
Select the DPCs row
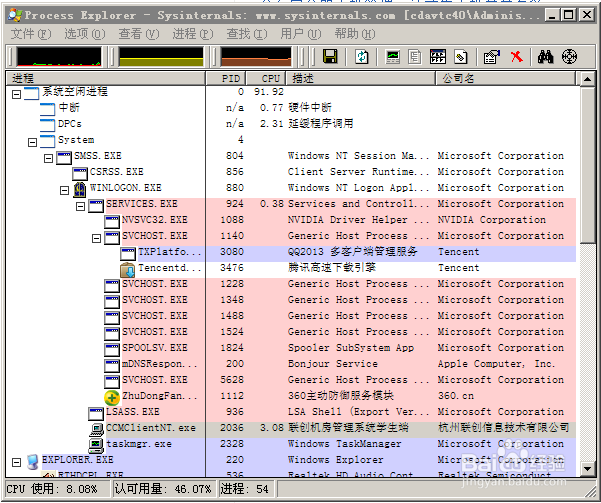click(291, 125)
